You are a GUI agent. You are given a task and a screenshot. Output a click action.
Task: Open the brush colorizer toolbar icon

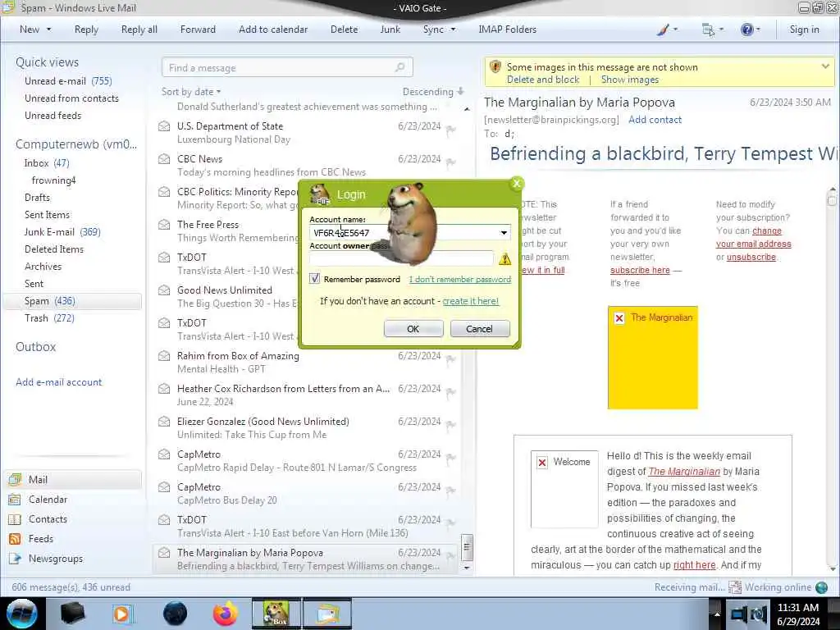coord(663,30)
